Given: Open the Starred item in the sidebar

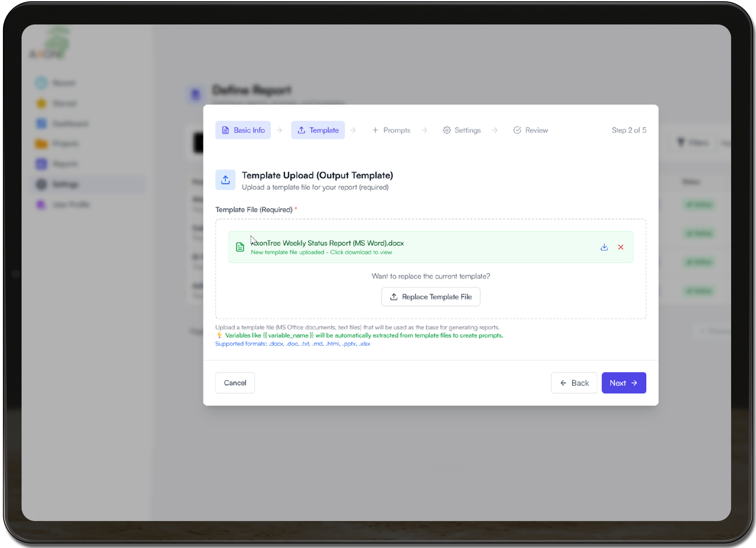Looking at the screenshot, I should tap(64, 103).
